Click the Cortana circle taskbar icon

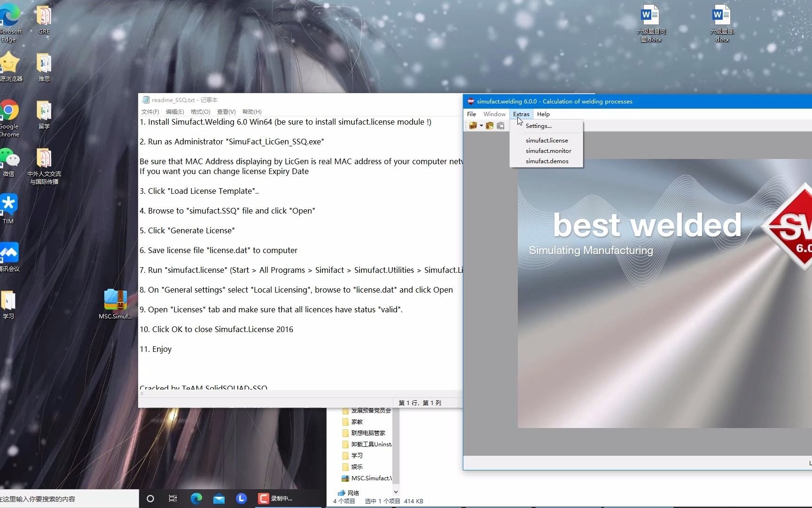coord(150,499)
